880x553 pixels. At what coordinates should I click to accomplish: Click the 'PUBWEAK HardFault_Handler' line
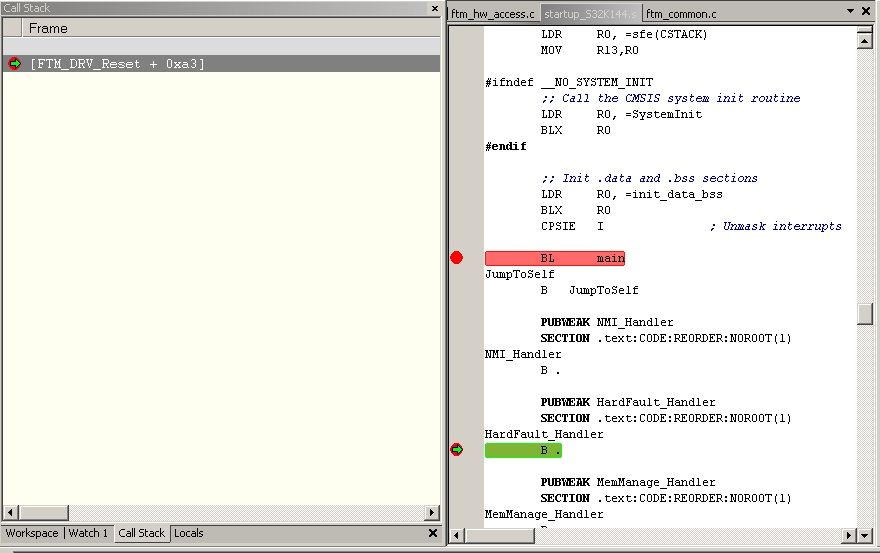point(627,402)
